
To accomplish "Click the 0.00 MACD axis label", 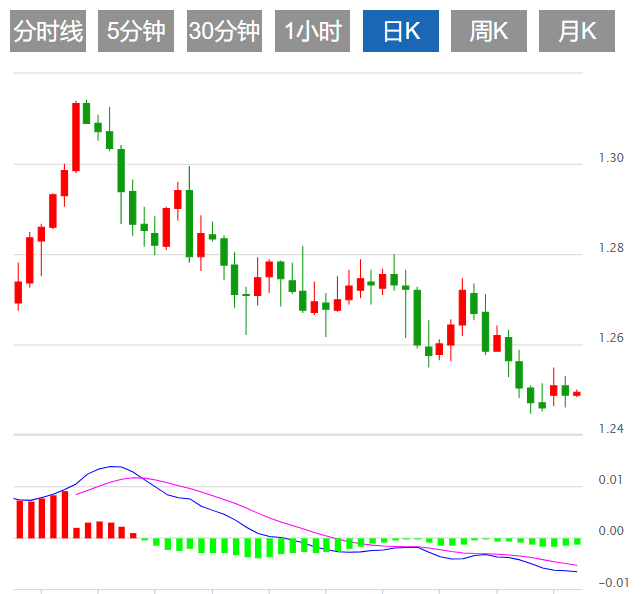I will point(611,531).
